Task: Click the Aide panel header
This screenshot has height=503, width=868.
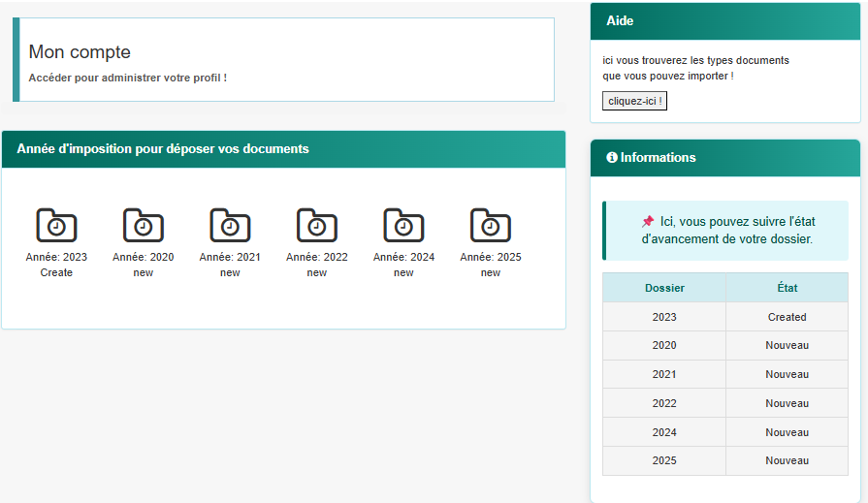Action: [x=724, y=21]
